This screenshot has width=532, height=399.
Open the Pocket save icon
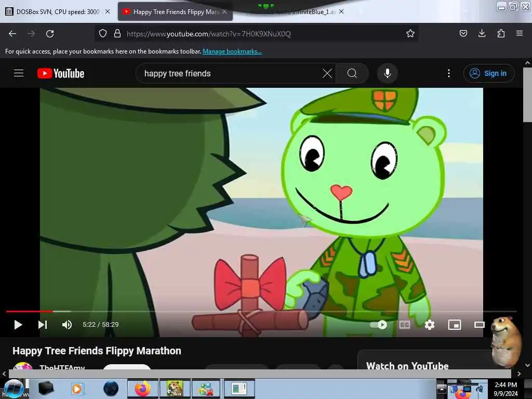click(x=463, y=33)
